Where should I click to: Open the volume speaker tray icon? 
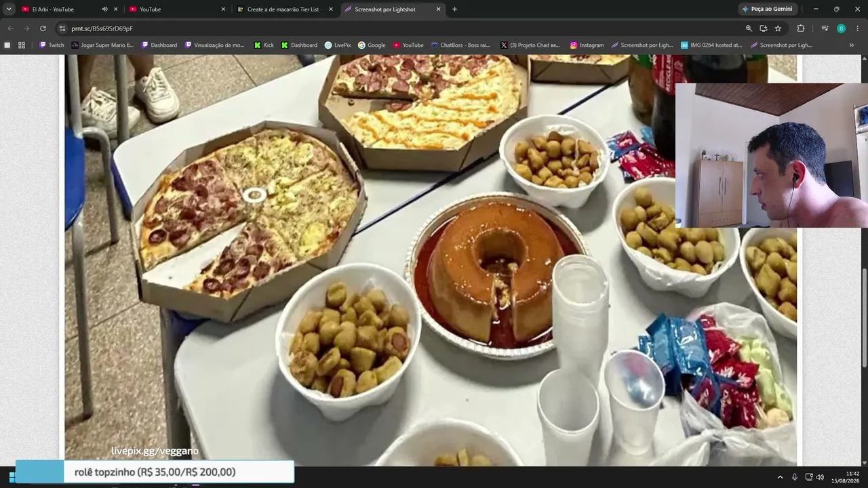821,477
